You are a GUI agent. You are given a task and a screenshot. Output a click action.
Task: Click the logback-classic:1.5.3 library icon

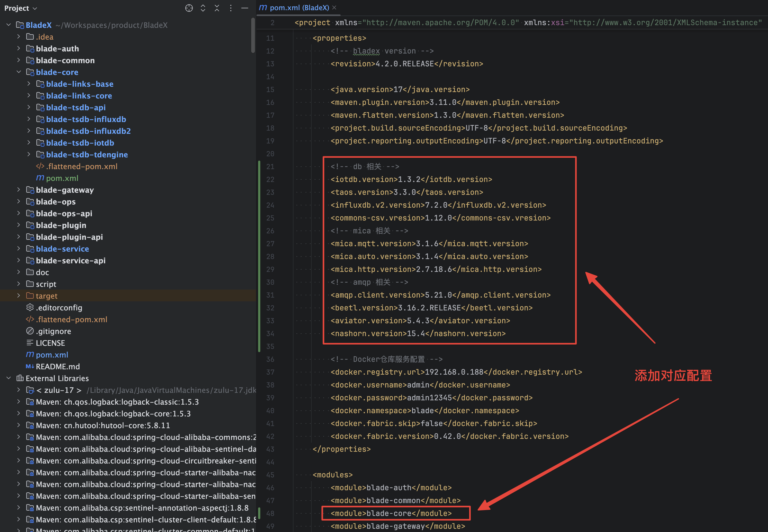click(x=30, y=402)
